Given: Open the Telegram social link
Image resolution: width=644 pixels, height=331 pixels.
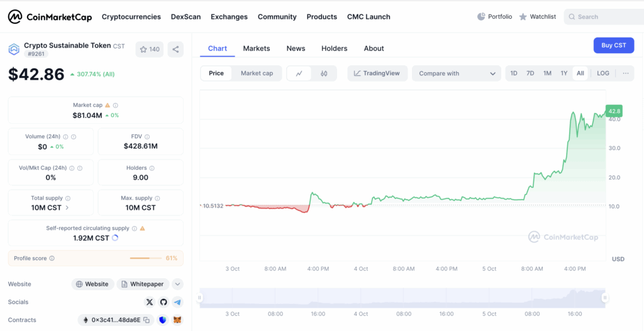Looking at the screenshot, I should pyautogui.click(x=177, y=302).
